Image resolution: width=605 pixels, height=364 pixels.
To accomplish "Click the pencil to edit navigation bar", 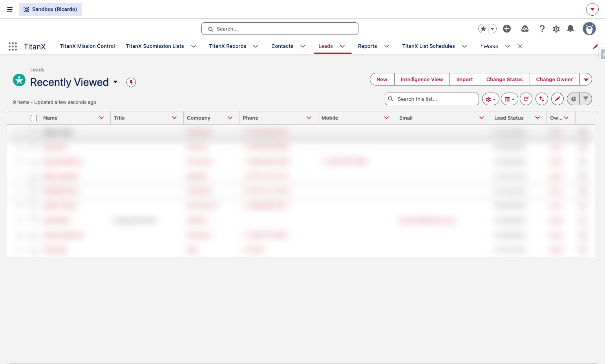I will click(x=595, y=47).
